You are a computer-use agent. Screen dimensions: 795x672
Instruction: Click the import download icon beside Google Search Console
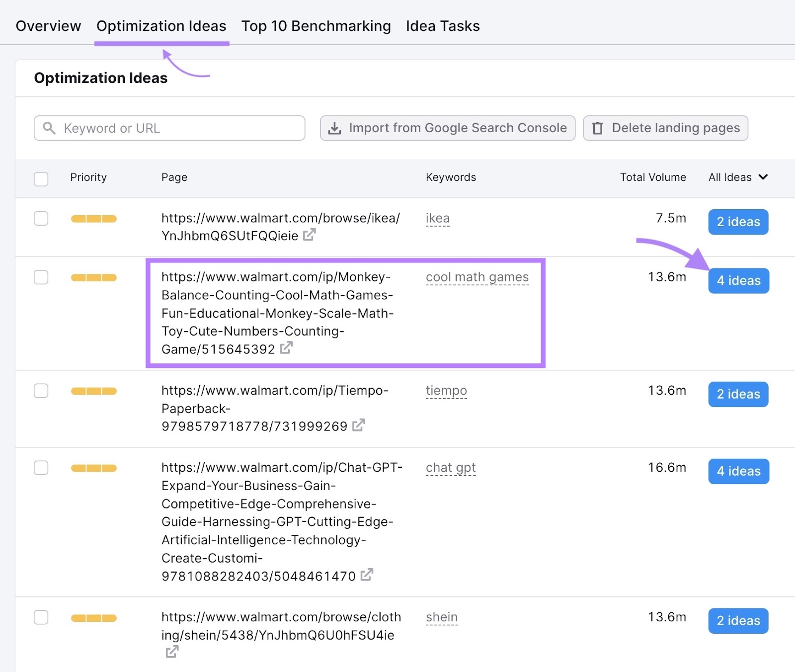(335, 128)
